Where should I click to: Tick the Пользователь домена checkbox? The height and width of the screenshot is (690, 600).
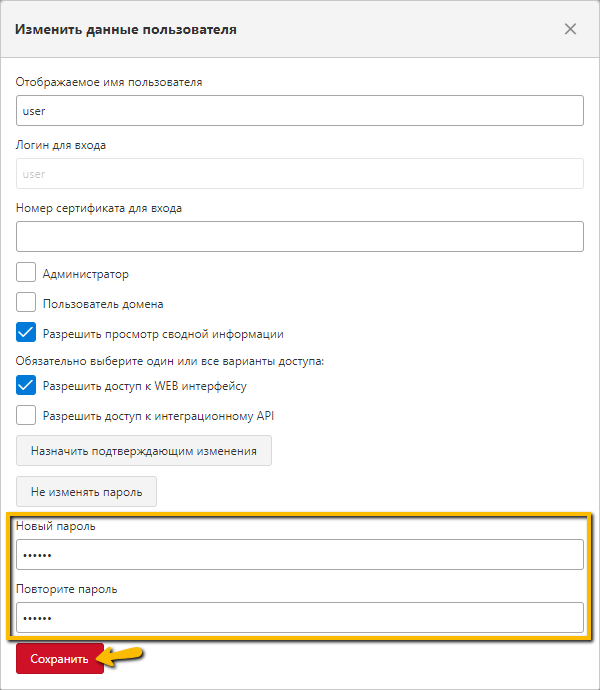coord(26,302)
